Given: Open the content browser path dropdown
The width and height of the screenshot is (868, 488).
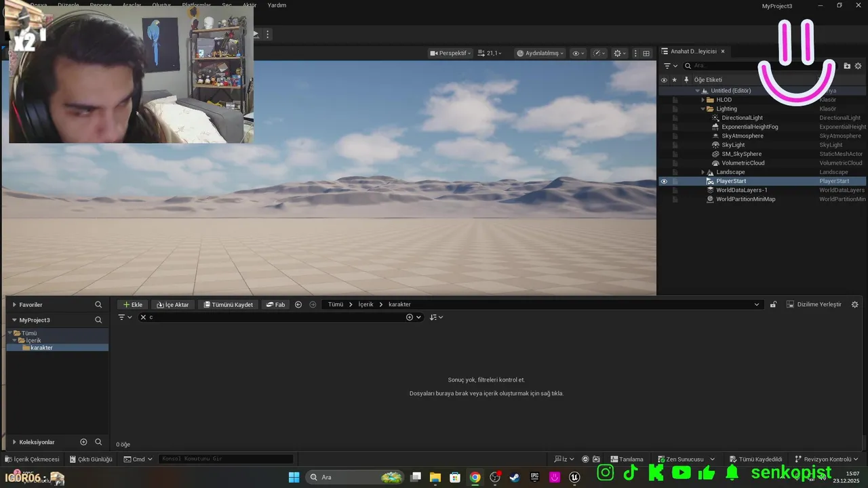Looking at the screenshot, I should point(757,305).
